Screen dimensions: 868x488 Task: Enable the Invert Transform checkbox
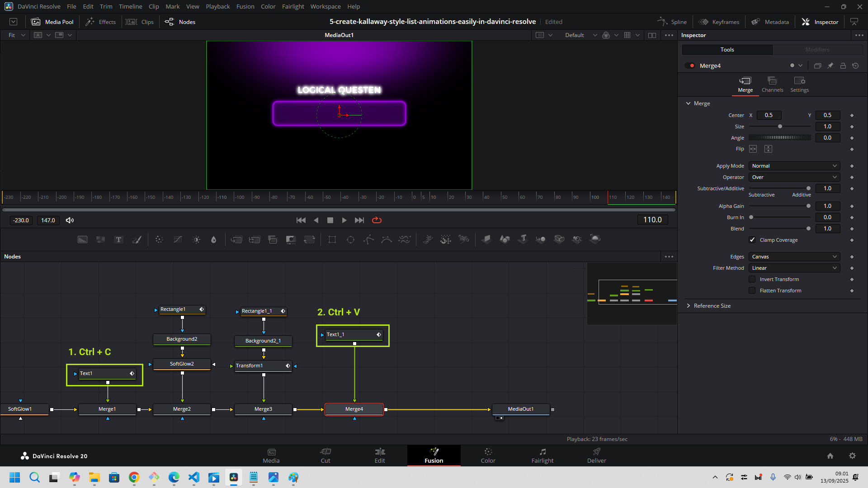point(752,279)
